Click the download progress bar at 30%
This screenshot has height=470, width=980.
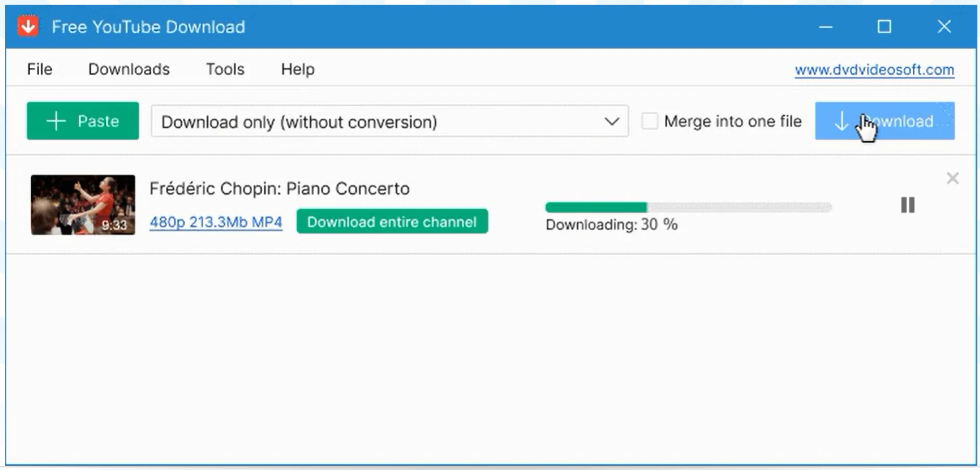(x=688, y=207)
